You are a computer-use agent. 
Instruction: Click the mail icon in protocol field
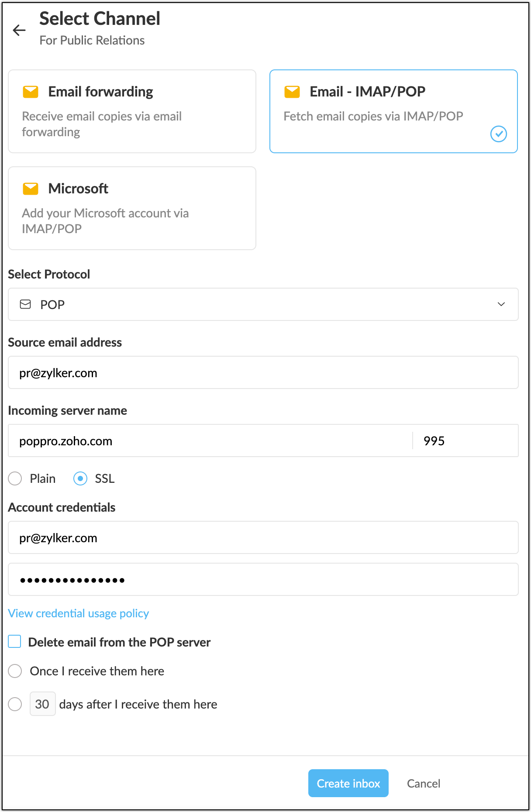click(26, 304)
